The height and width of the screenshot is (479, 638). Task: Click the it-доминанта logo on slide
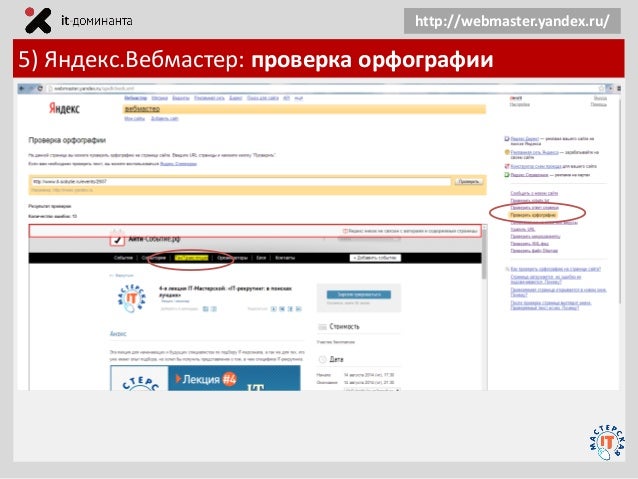click(78, 20)
